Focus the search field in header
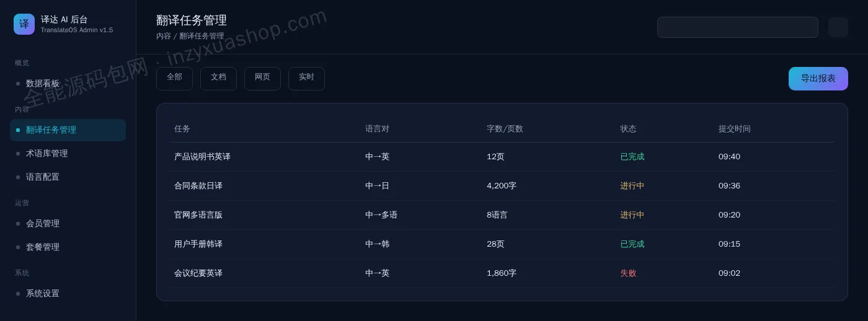Viewport: 868px width, 321px height. 738,27
